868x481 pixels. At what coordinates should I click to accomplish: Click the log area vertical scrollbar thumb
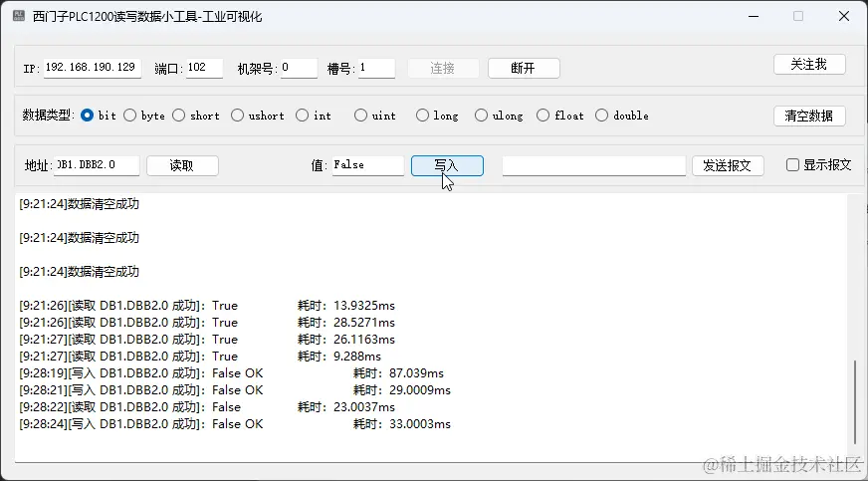(855, 401)
